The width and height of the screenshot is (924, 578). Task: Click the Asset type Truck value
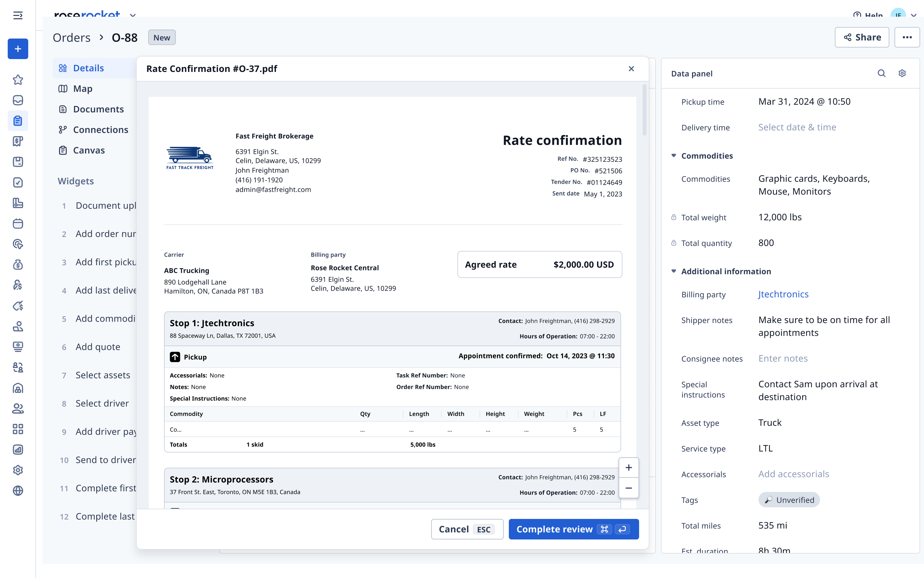[770, 423]
